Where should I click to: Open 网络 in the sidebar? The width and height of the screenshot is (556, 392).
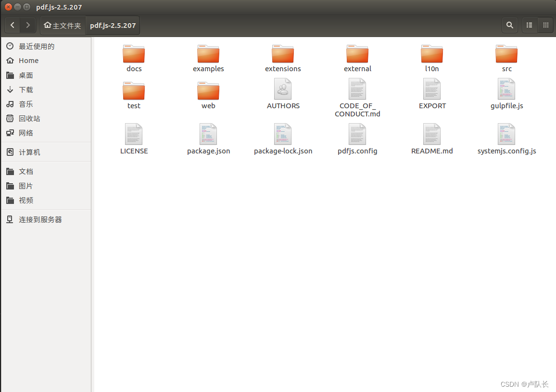[x=46, y=133]
